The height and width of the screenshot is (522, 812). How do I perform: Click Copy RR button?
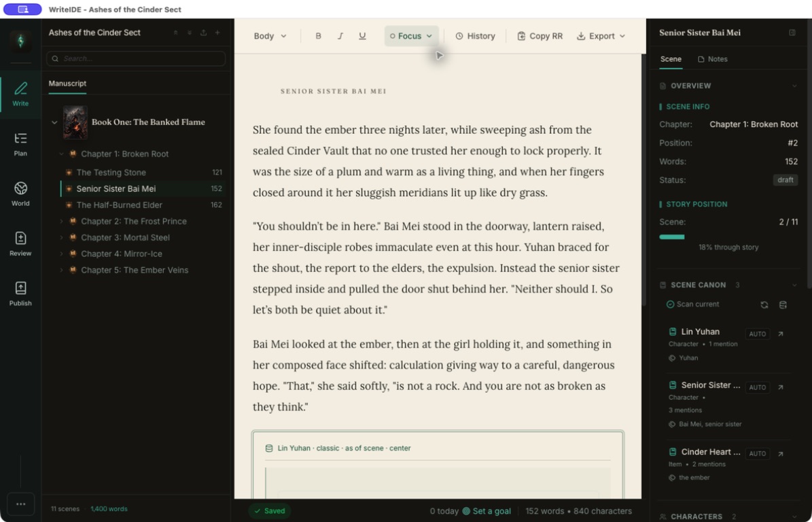[x=540, y=36]
